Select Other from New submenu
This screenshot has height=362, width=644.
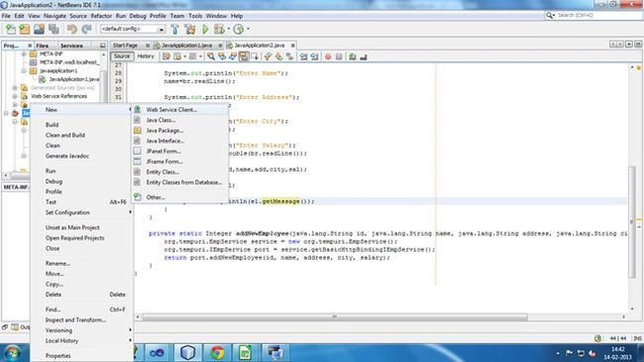click(180, 197)
